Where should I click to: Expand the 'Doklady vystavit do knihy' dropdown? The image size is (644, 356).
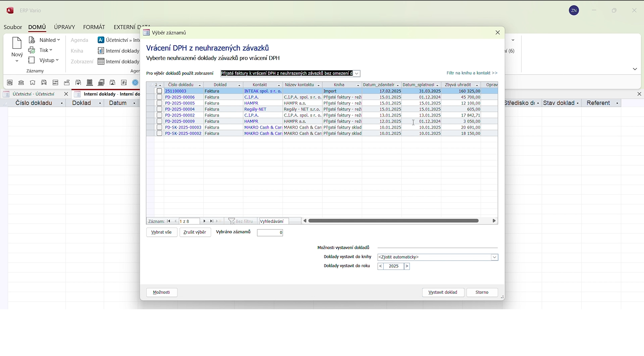(x=494, y=257)
